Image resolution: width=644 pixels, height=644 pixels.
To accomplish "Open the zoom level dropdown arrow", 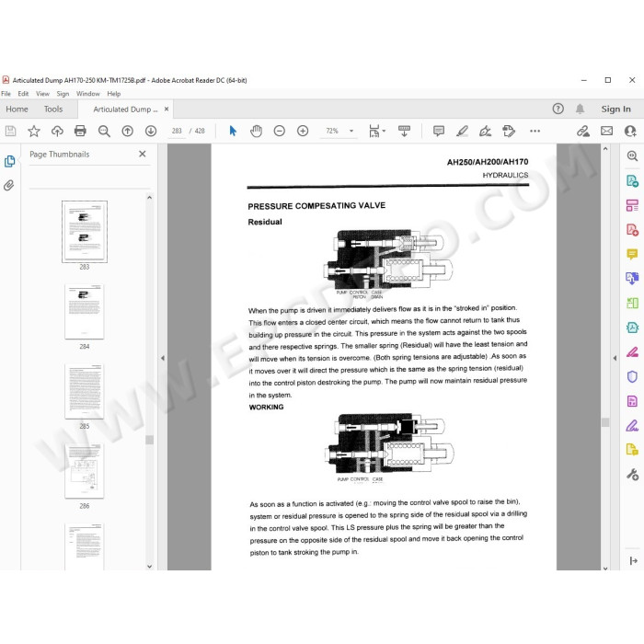I will tap(351, 131).
